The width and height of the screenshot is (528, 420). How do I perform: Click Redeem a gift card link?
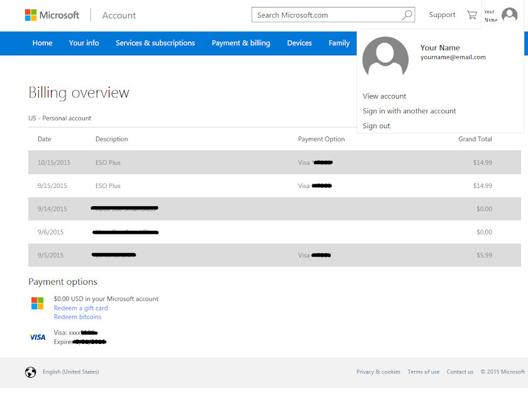[x=81, y=308]
